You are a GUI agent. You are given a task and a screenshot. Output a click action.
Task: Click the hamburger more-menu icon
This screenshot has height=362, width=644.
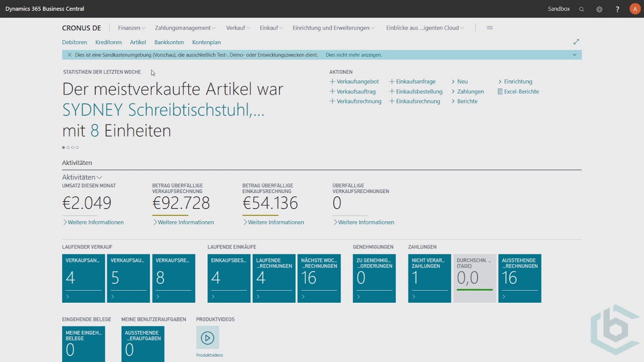(490, 28)
